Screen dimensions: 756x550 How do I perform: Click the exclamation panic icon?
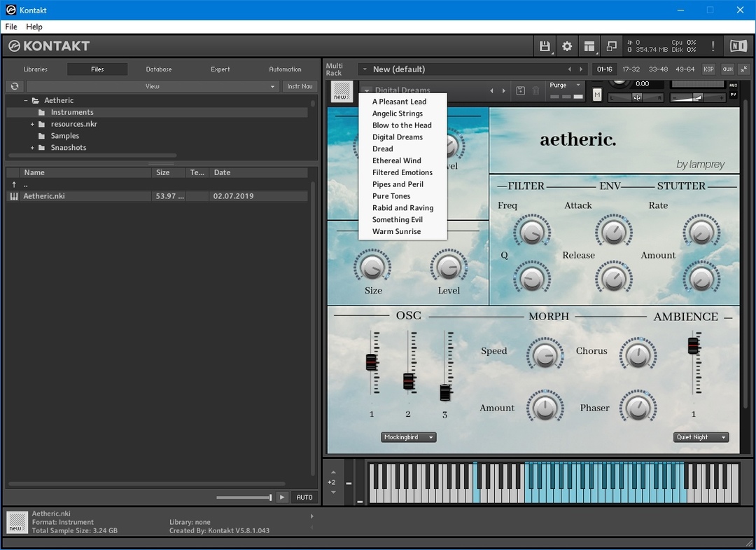(713, 46)
